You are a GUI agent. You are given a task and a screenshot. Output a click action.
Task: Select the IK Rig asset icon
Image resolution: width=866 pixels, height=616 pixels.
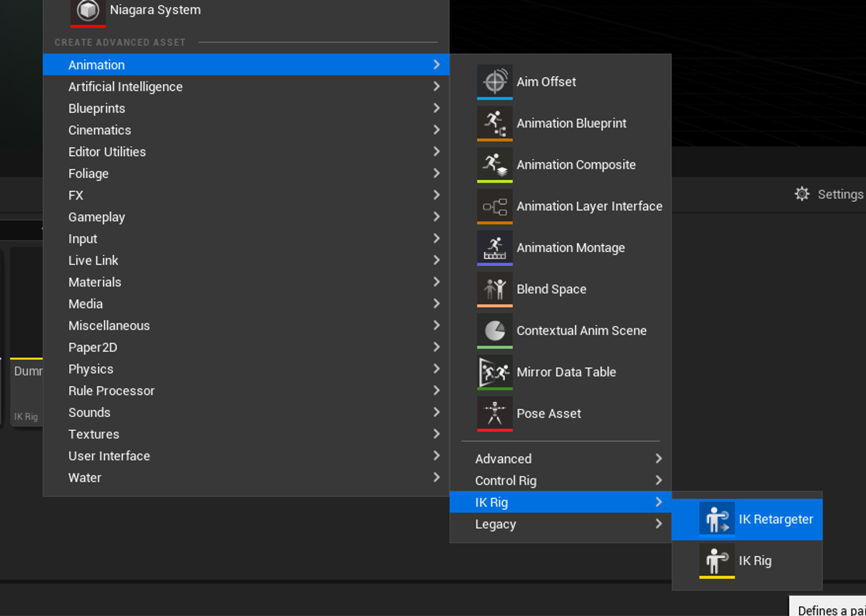coord(717,561)
